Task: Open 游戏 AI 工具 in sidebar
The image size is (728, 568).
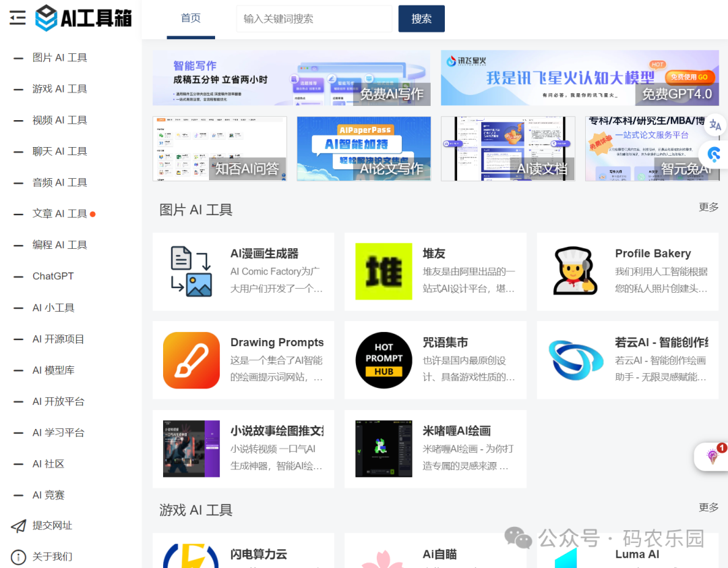Action: 59,89
